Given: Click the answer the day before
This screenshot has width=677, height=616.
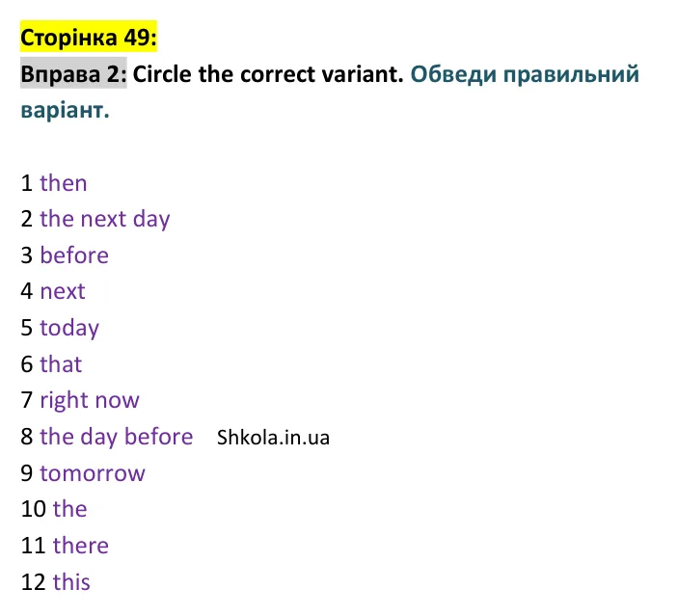Looking at the screenshot, I should [117, 437].
